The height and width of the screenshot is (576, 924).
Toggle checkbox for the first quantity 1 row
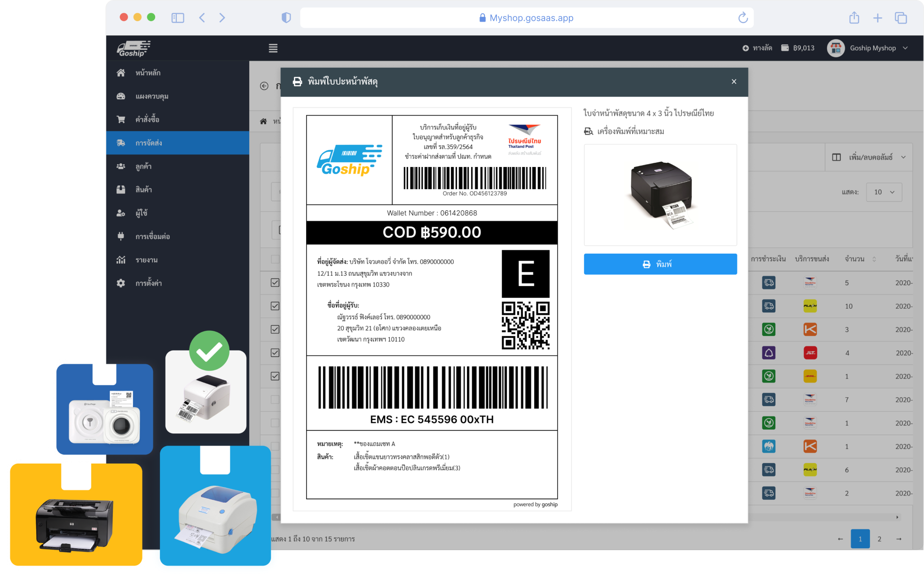click(275, 376)
